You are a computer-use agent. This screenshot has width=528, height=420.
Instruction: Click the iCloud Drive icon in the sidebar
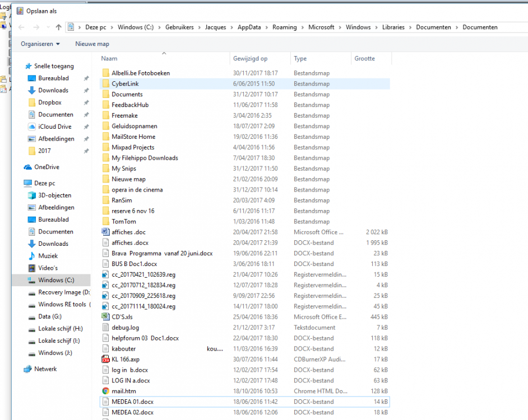[32, 127]
